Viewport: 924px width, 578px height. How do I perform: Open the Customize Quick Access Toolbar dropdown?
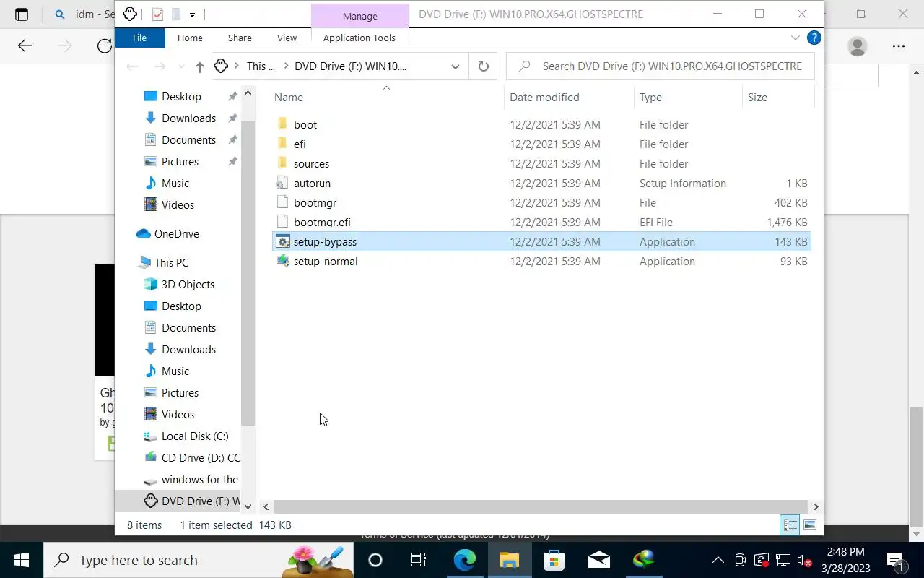[192, 14]
